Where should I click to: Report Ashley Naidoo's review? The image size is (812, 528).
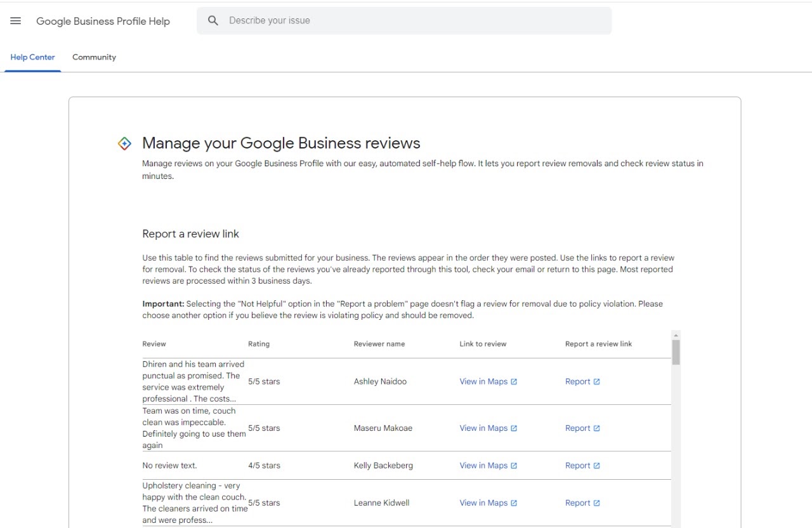click(x=582, y=381)
